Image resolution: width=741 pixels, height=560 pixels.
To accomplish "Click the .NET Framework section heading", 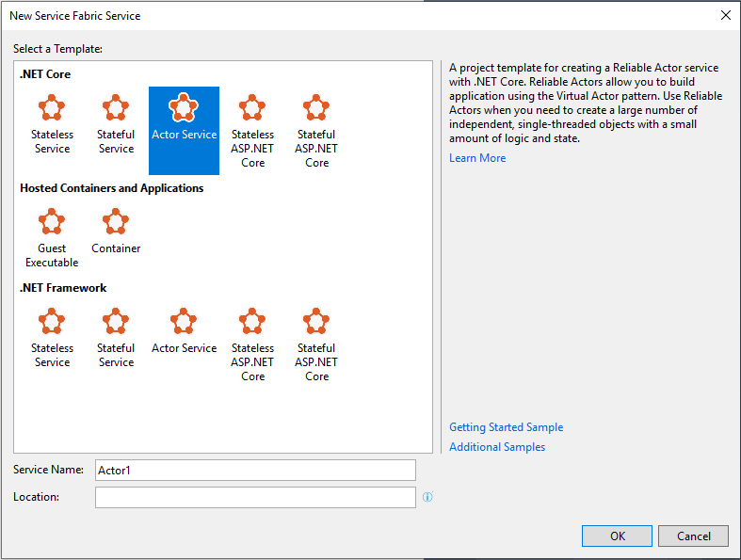I will pos(63,288).
